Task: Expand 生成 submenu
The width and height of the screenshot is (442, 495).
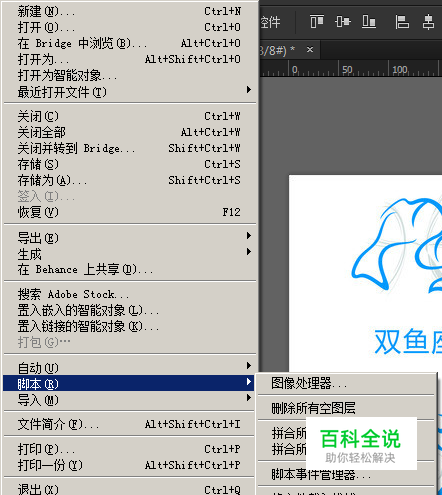Action: tap(129, 254)
